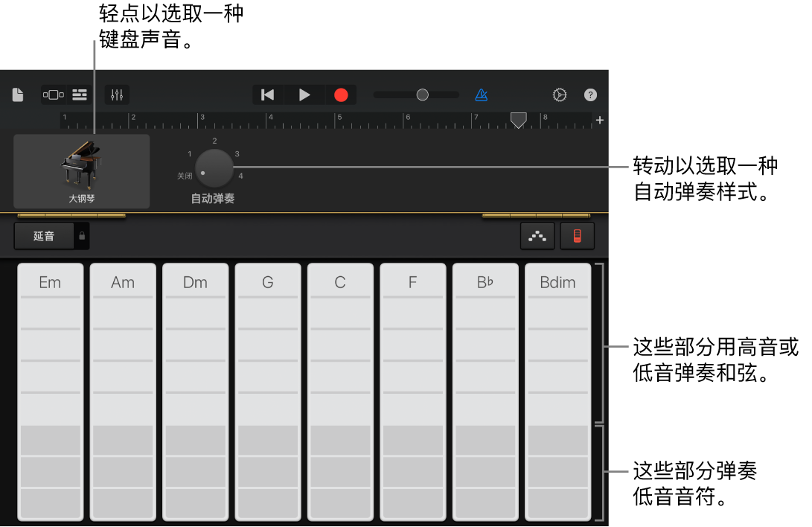Switch to instrument browser view button
This screenshot has height=527, width=812.
[54, 95]
